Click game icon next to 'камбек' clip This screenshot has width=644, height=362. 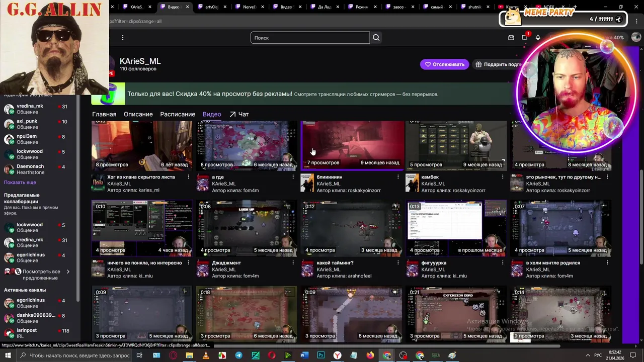pos(412,184)
